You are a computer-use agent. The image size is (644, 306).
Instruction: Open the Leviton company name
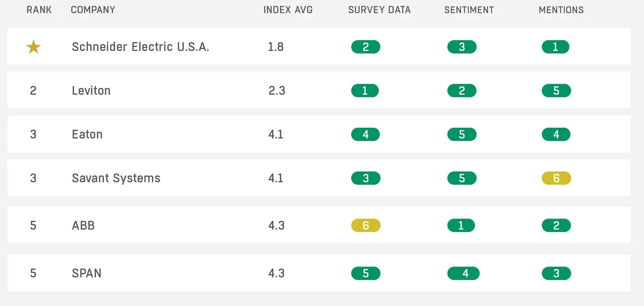(x=91, y=91)
